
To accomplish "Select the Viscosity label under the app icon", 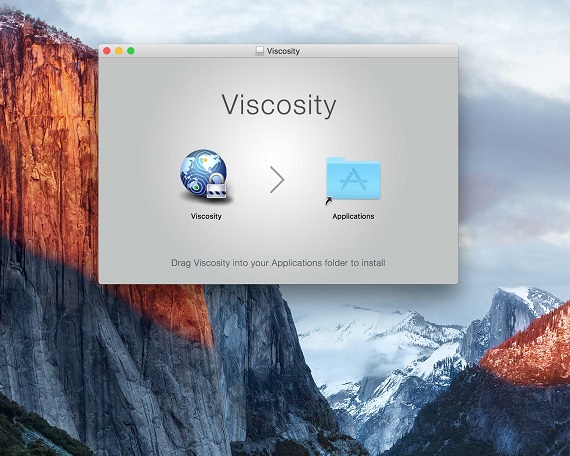I will [206, 216].
